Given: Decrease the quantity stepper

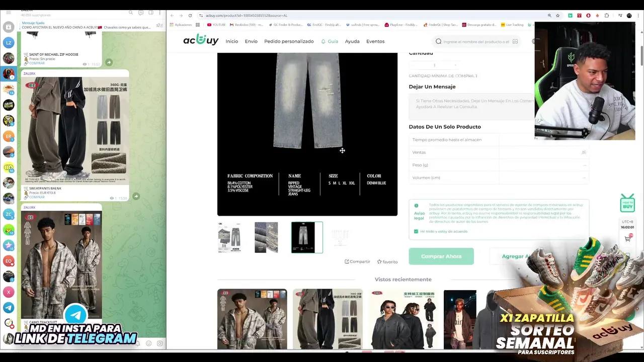Looking at the screenshot, I should click(414, 65).
